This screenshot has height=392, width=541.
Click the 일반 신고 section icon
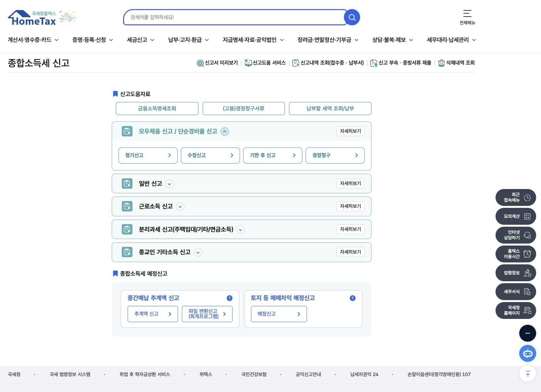tap(127, 183)
